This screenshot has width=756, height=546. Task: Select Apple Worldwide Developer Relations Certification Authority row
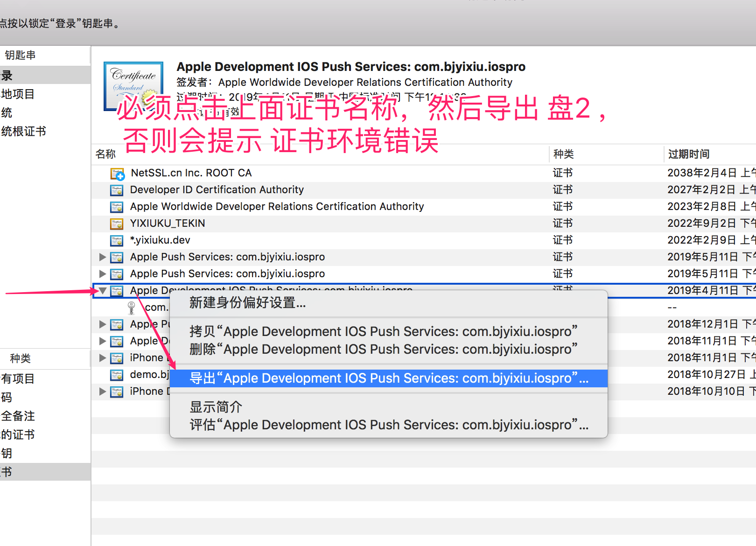click(x=424, y=207)
